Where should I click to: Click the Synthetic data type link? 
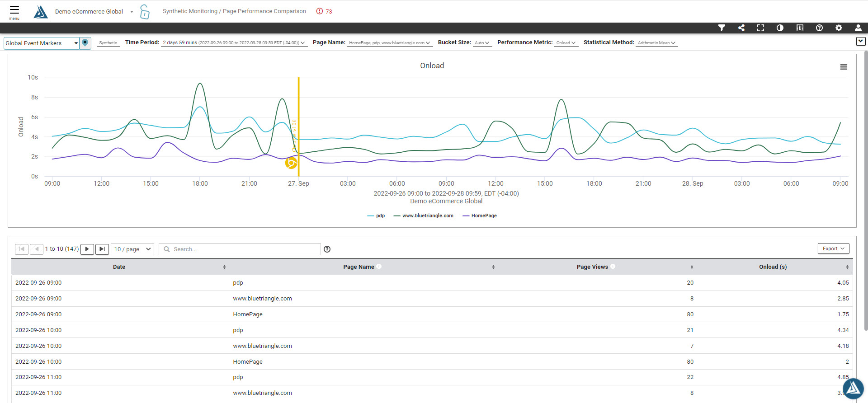pyautogui.click(x=108, y=43)
